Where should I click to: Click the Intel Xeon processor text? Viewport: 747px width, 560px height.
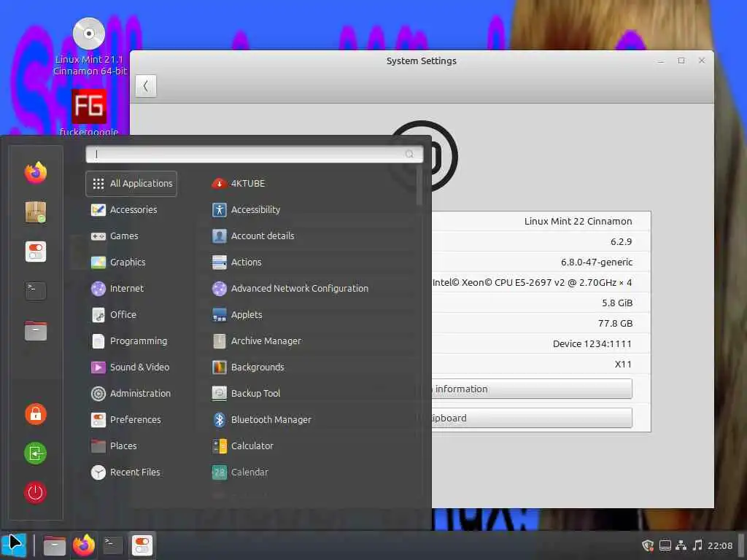(x=532, y=282)
